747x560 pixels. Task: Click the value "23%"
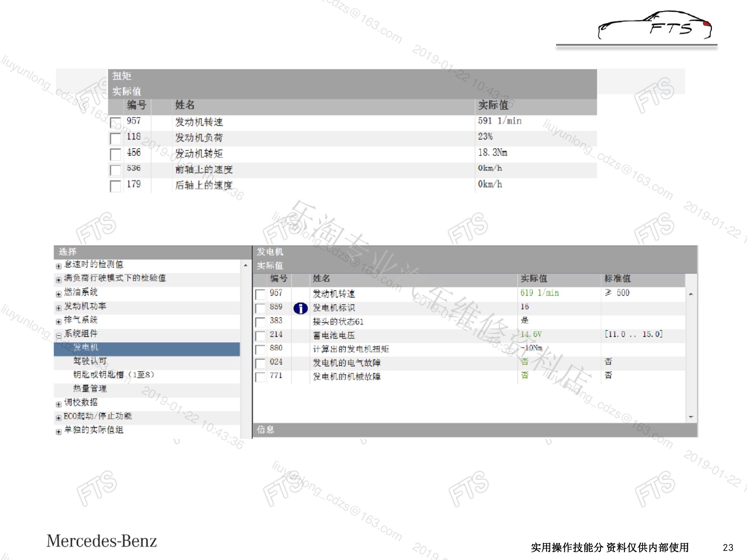coord(486,137)
